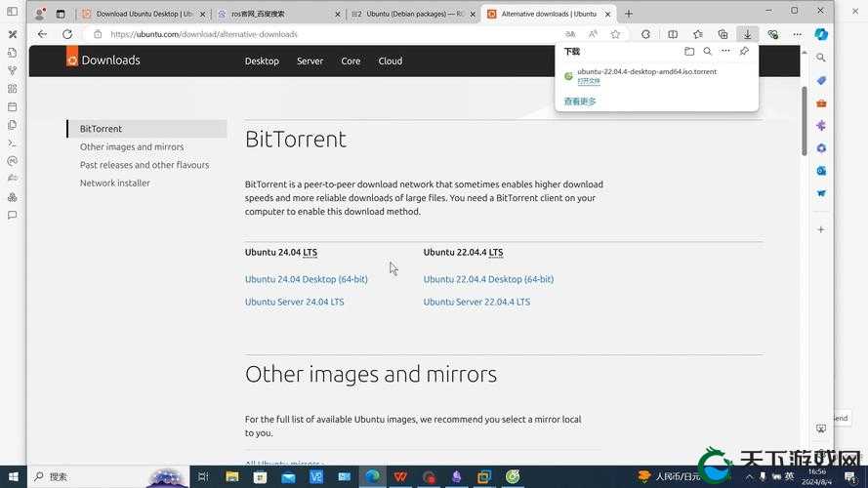Download Ubuntu 24.04 Desktop (64-bit) torrent
Screen dimensions: 868x488
coord(307,279)
